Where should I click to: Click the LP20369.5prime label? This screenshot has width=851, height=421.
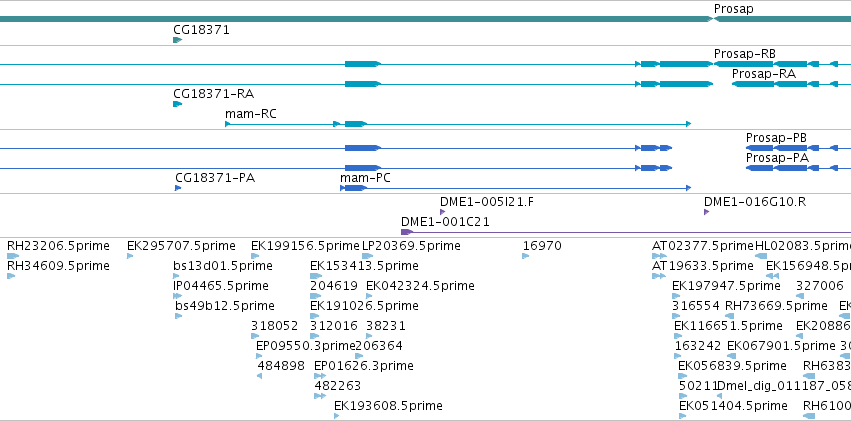411,246
